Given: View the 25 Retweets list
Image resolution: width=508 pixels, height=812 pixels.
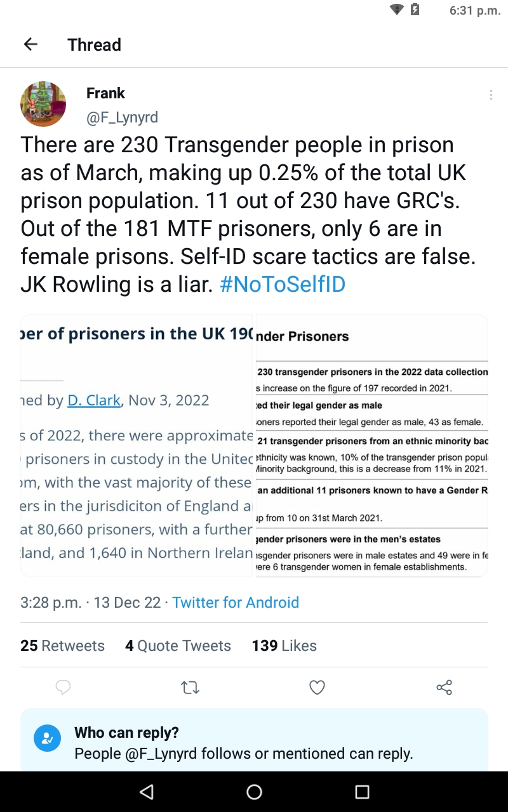Looking at the screenshot, I should coord(62,646).
